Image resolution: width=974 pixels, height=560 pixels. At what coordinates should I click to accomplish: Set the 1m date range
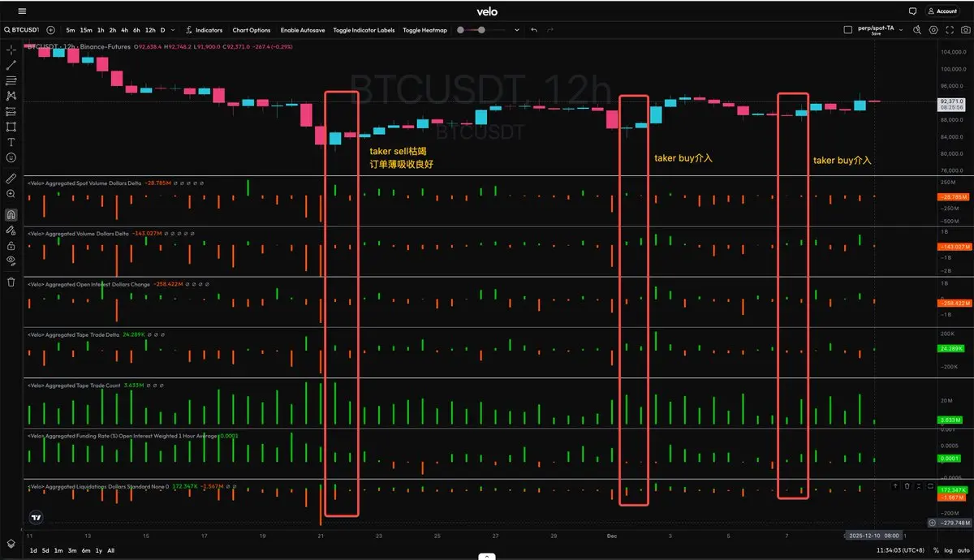[x=58, y=550]
